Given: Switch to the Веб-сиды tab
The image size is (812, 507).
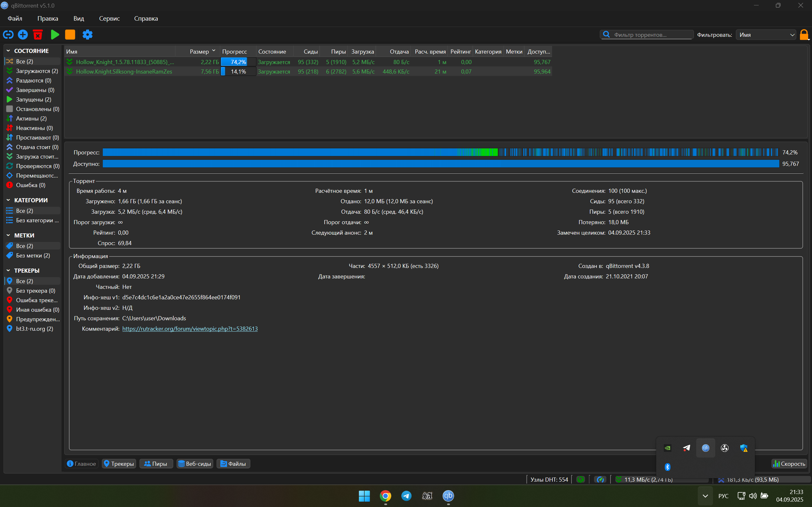Looking at the screenshot, I should point(195,464).
